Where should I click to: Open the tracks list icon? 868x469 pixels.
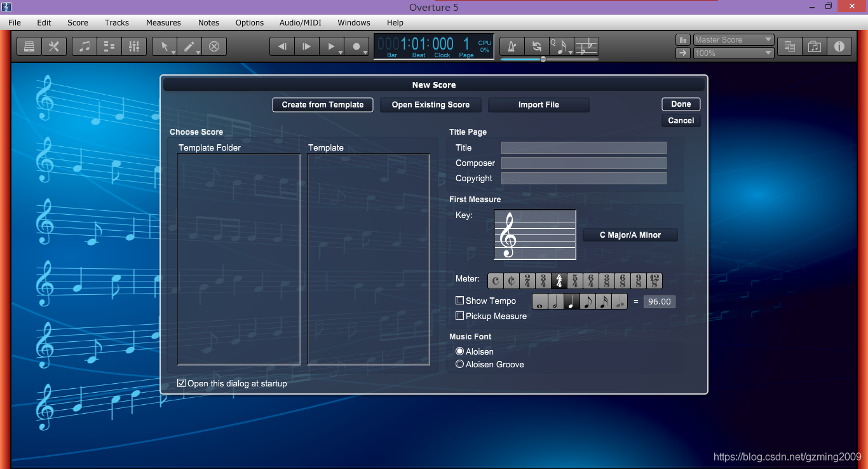(109, 46)
